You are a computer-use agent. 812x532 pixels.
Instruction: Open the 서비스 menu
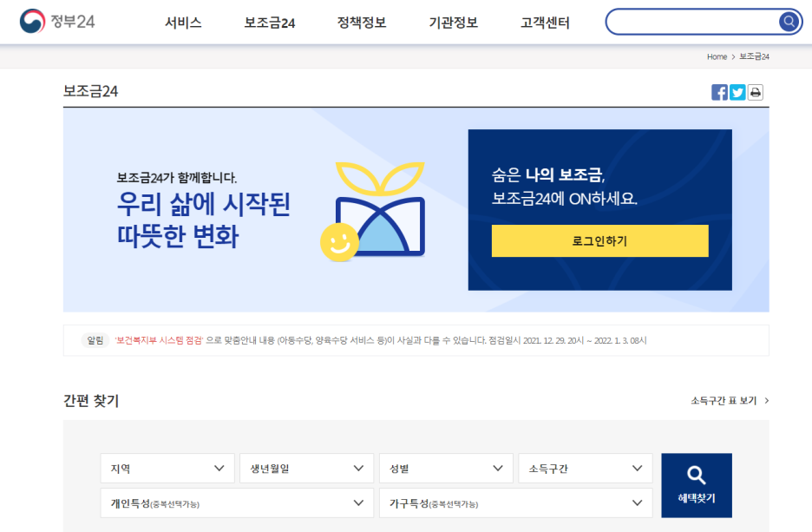pyautogui.click(x=183, y=23)
